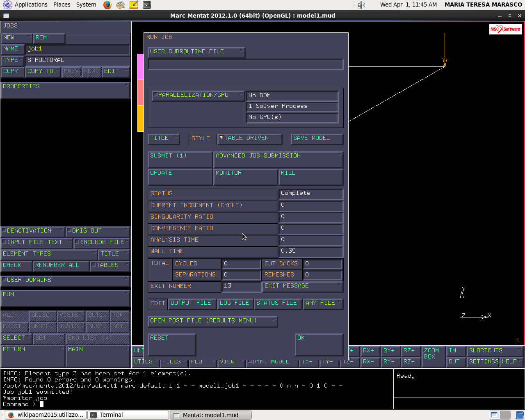Open the SHORTCUTS menu
This screenshot has height=420, width=525.
pos(495,351)
